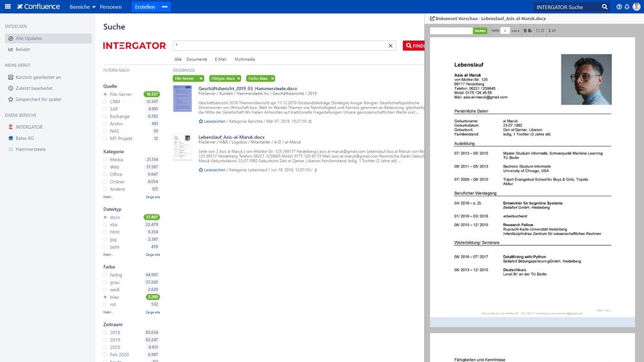Screen dimensions: 644x362
Task: Click the INTERGATOR space icon in sidebar
Action: click(11, 128)
